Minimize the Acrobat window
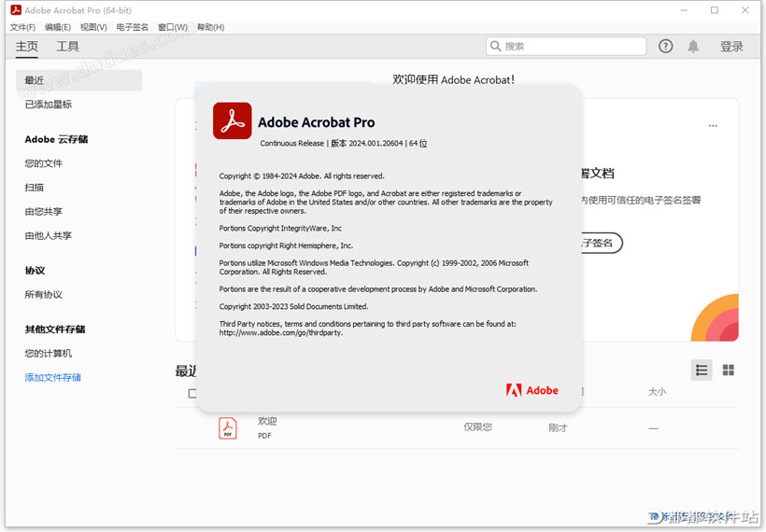Screen dimensions: 766x532 point(684,10)
